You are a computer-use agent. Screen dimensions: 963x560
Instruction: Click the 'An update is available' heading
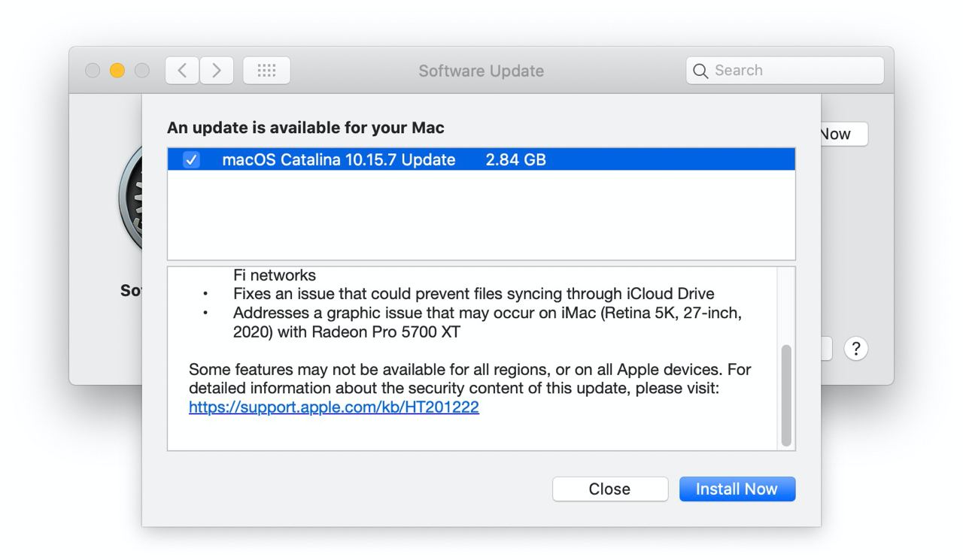[305, 128]
